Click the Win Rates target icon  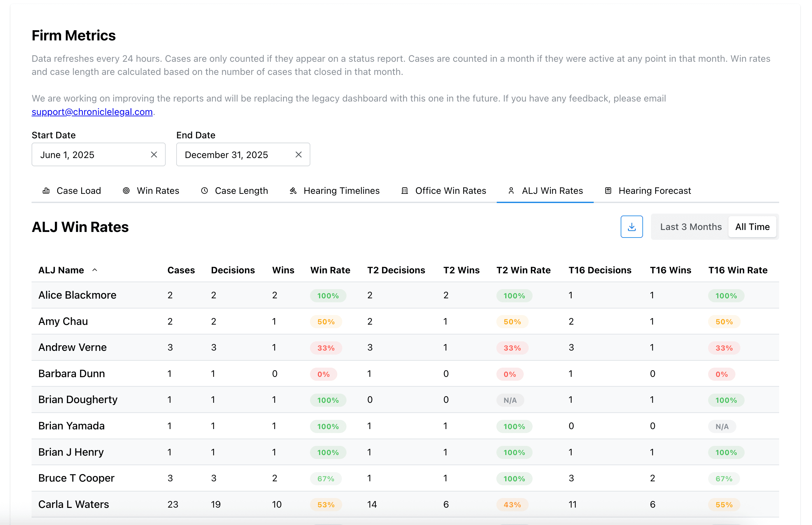click(126, 191)
